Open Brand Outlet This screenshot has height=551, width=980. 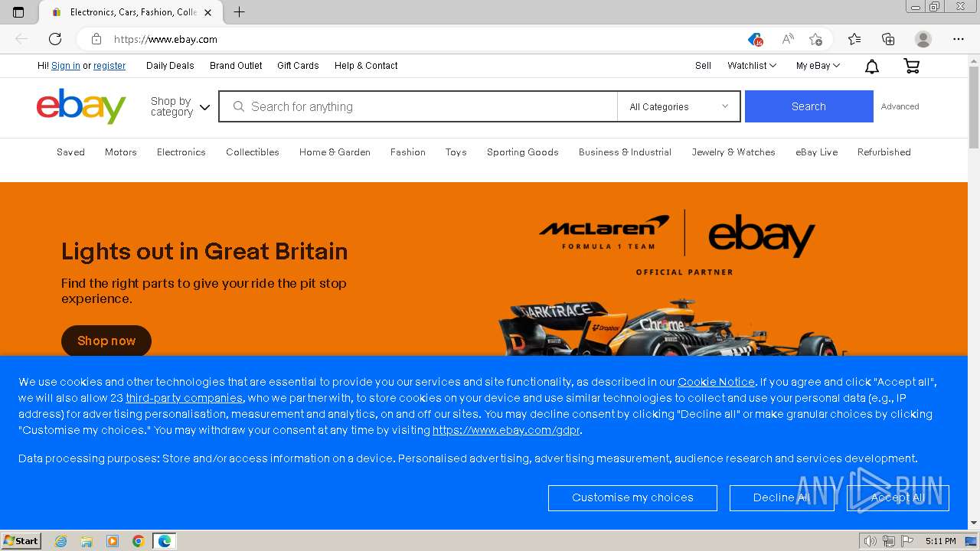(236, 66)
